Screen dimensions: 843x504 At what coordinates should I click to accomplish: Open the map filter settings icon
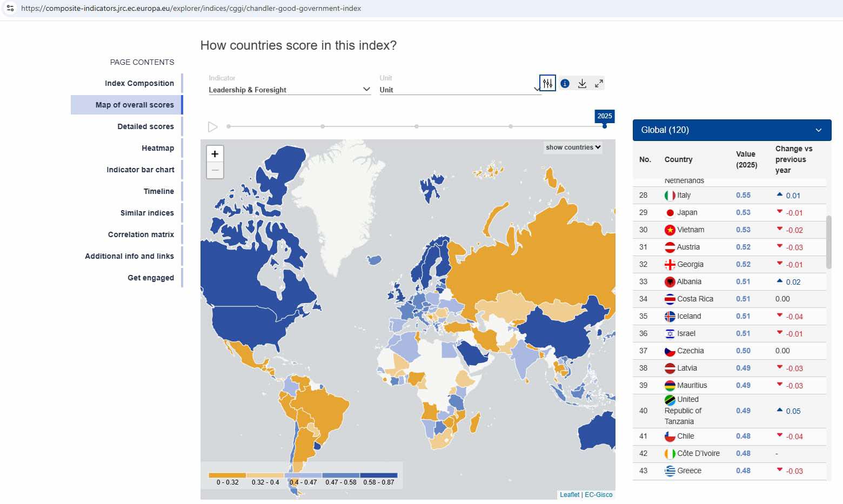547,83
